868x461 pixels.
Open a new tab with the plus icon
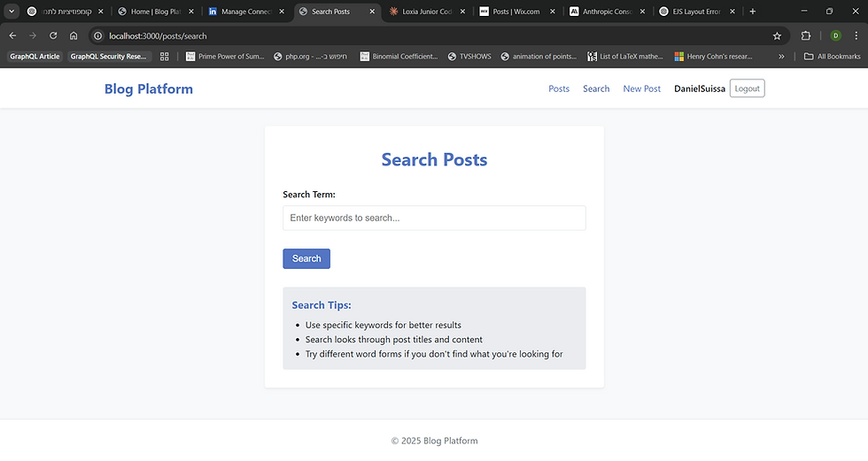pyautogui.click(x=752, y=11)
